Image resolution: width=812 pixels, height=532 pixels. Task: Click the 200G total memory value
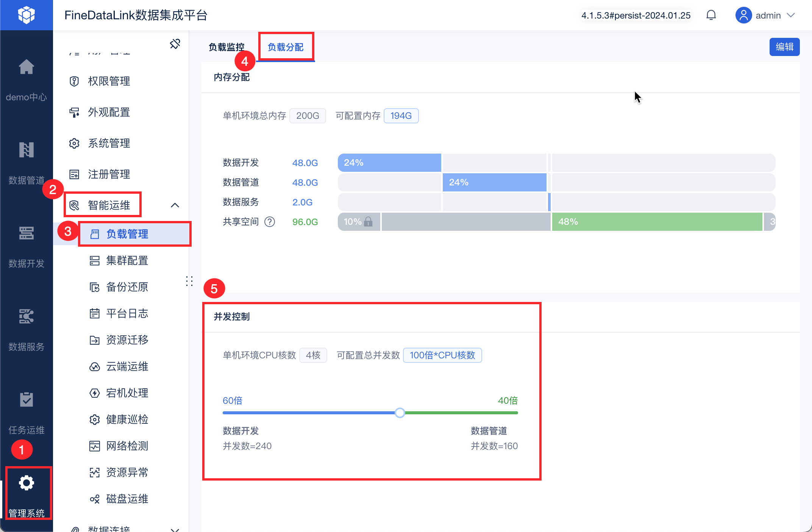pos(308,116)
